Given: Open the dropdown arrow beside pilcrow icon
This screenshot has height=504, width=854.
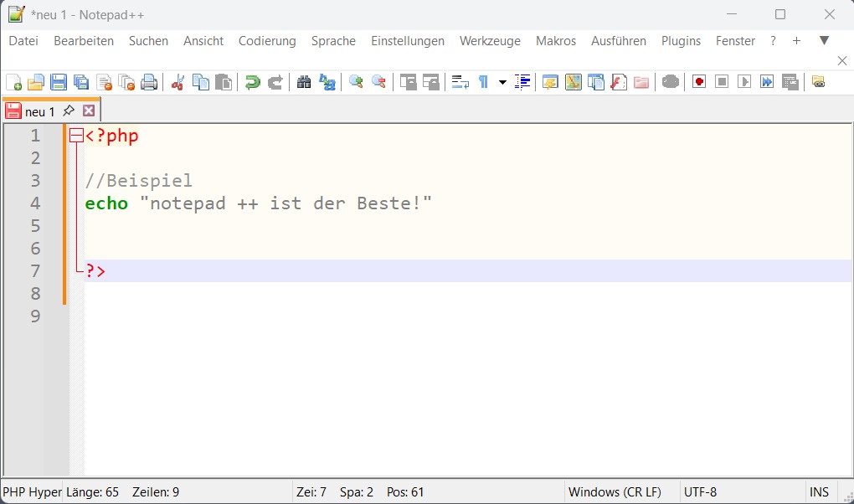Looking at the screenshot, I should click(502, 82).
